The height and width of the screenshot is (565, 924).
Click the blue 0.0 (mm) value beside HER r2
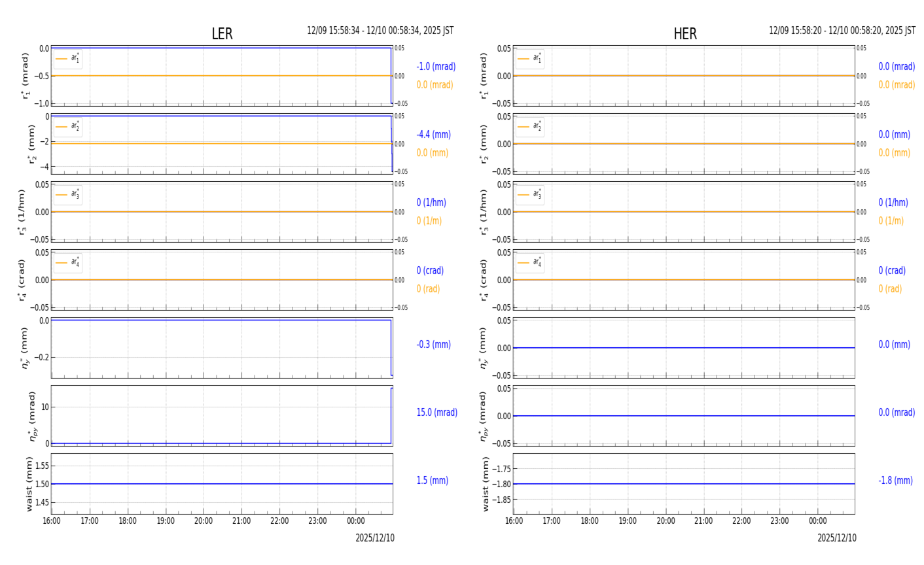pyautogui.click(x=894, y=135)
